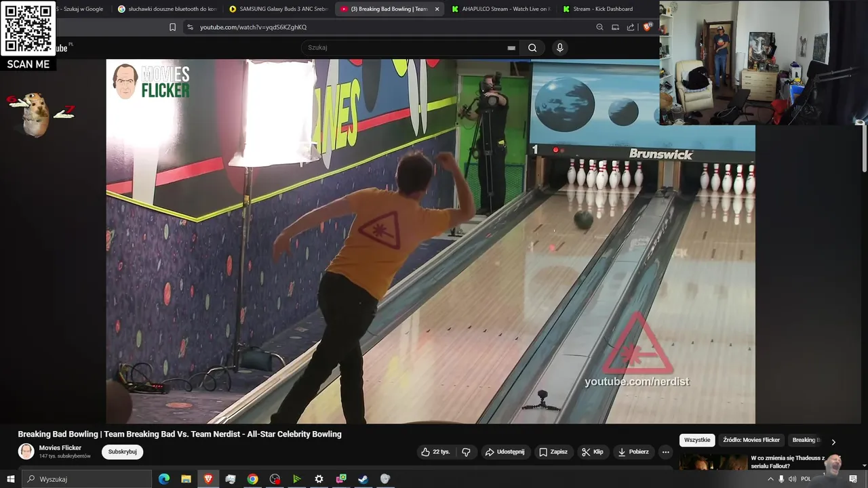Image resolution: width=868 pixels, height=488 pixels.
Task: Open Google Chrome from the taskbar
Action: [252, 479]
